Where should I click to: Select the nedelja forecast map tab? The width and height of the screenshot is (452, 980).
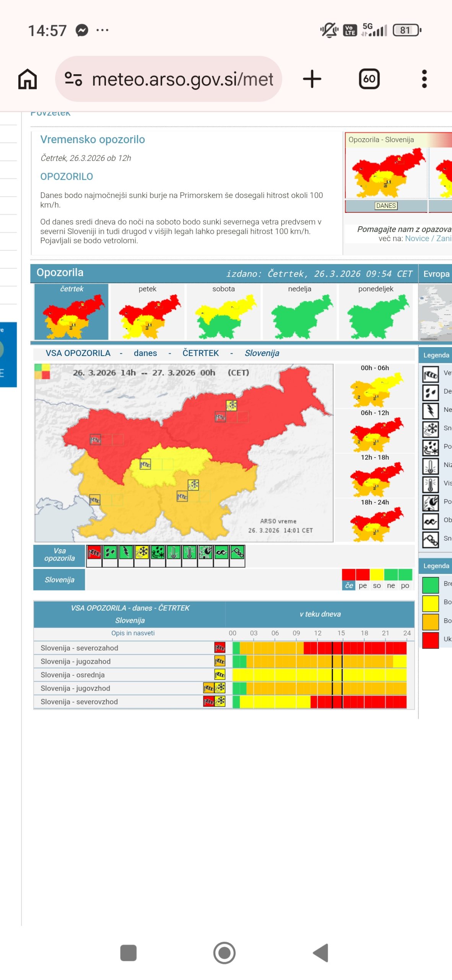pos(299,312)
